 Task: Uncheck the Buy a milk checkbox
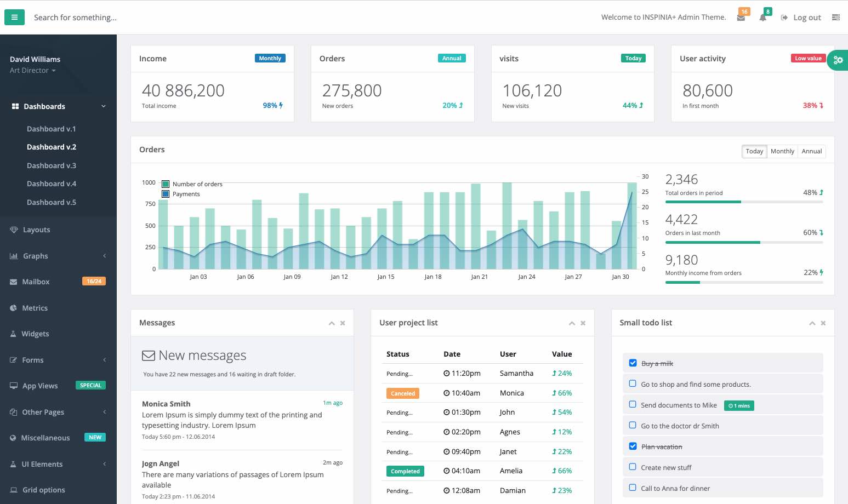pos(633,363)
